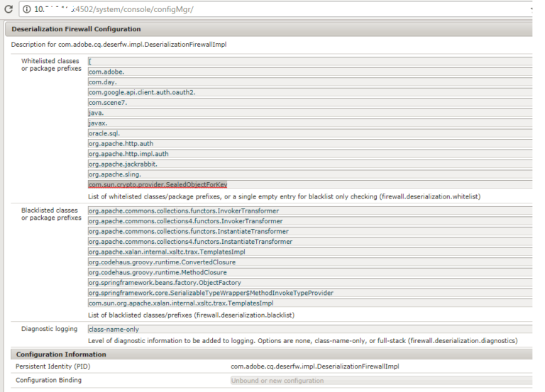
Task: Click the blacklist help text (firewall.deserialization.blacklist)
Action: click(x=191, y=315)
